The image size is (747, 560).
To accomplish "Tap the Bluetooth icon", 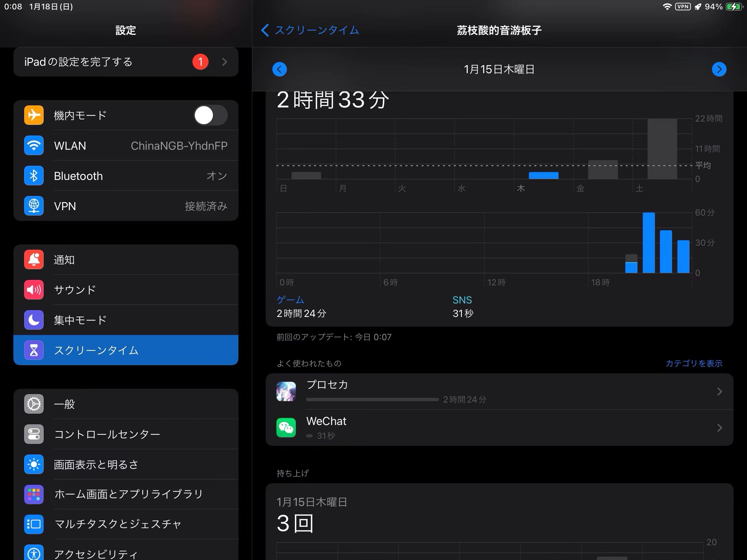I will (x=34, y=176).
